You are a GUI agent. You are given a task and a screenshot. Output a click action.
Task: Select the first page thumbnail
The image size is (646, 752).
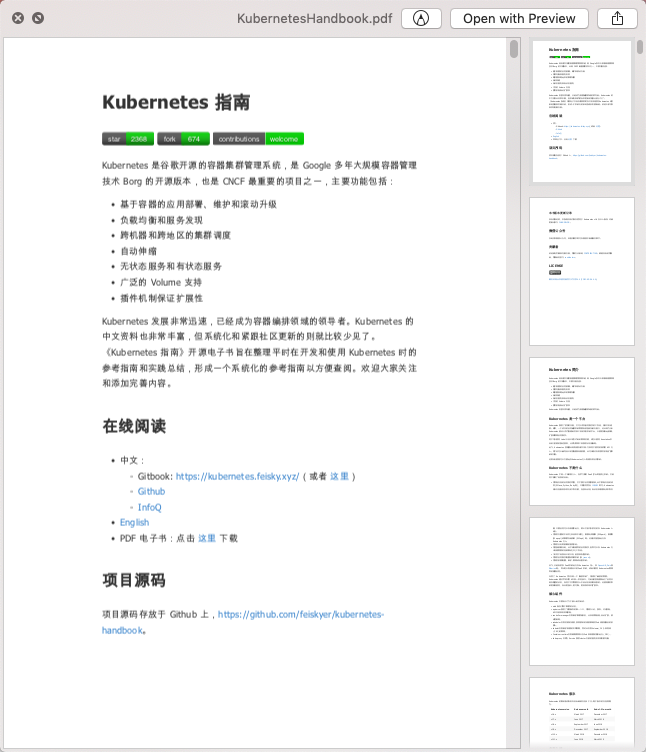click(582, 111)
